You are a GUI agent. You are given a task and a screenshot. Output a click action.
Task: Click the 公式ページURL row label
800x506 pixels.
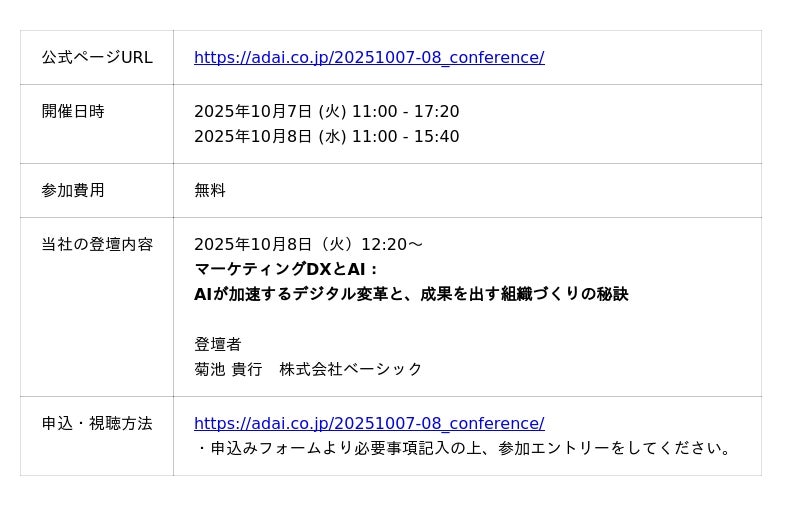point(97,58)
